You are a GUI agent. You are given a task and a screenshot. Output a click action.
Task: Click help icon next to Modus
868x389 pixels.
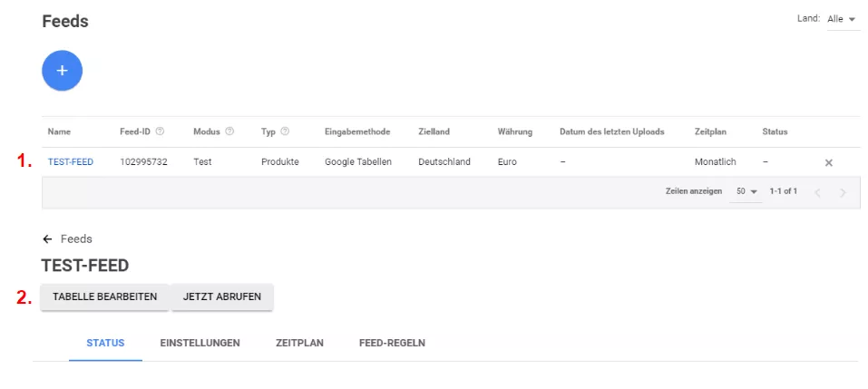tap(229, 131)
